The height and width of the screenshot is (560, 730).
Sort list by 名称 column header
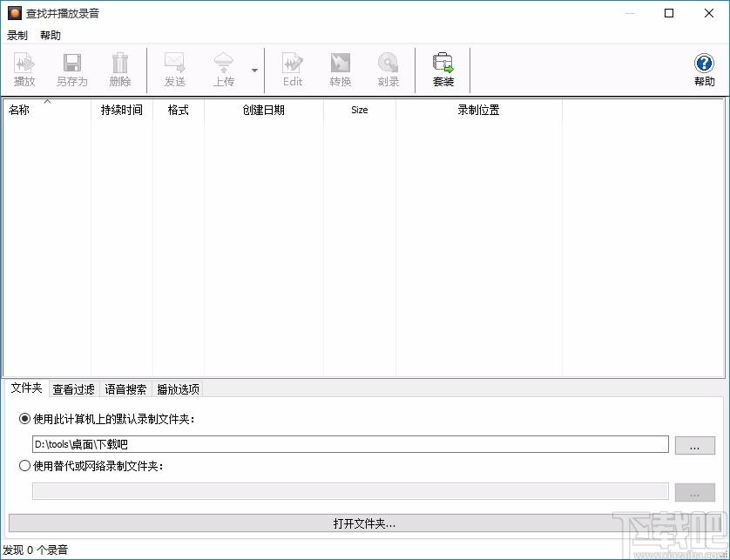click(47, 110)
